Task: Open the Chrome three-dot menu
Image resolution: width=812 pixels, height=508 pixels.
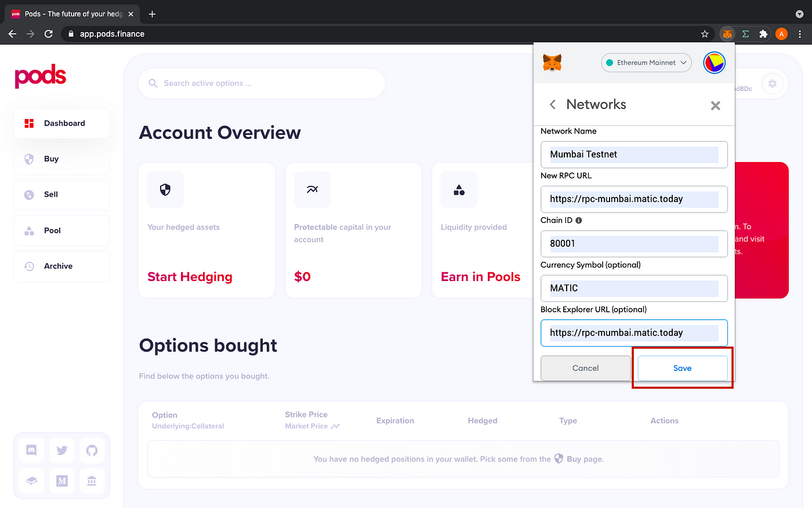Action: pos(800,34)
